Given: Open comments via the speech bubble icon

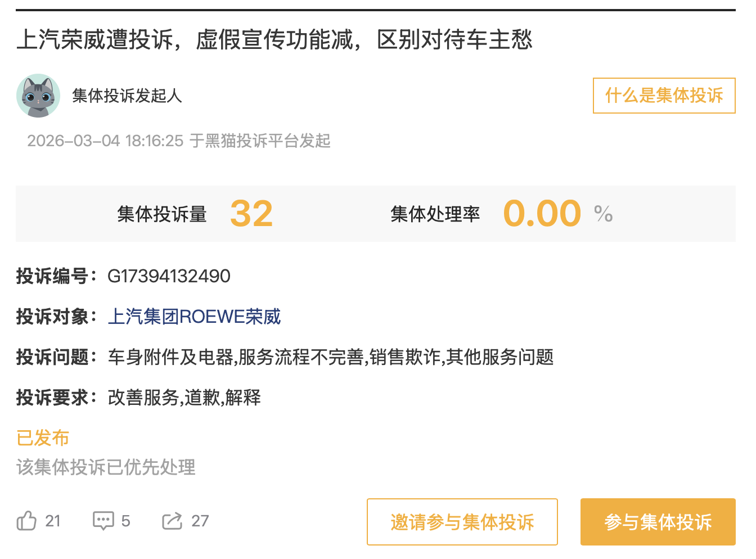Looking at the screenshot, I should [103, 521].
